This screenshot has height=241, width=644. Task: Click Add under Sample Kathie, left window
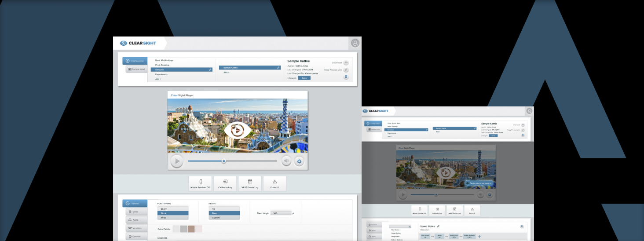[226, 72]
